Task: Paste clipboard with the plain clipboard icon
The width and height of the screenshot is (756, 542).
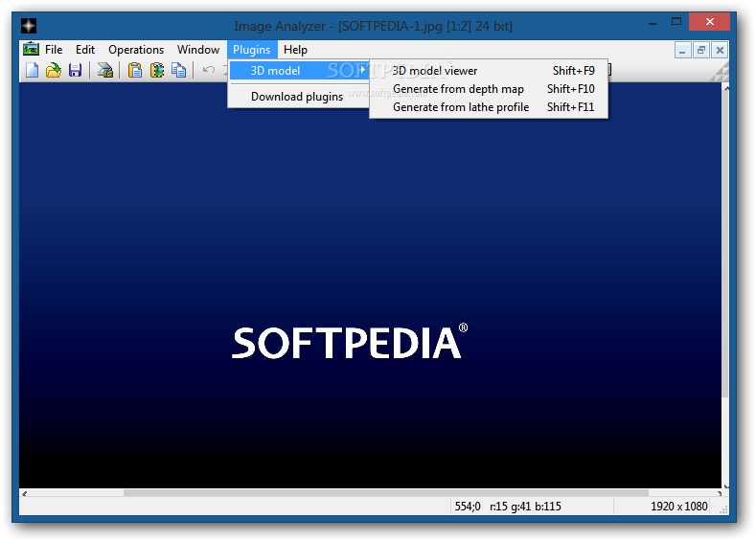Action: point(135,70)
